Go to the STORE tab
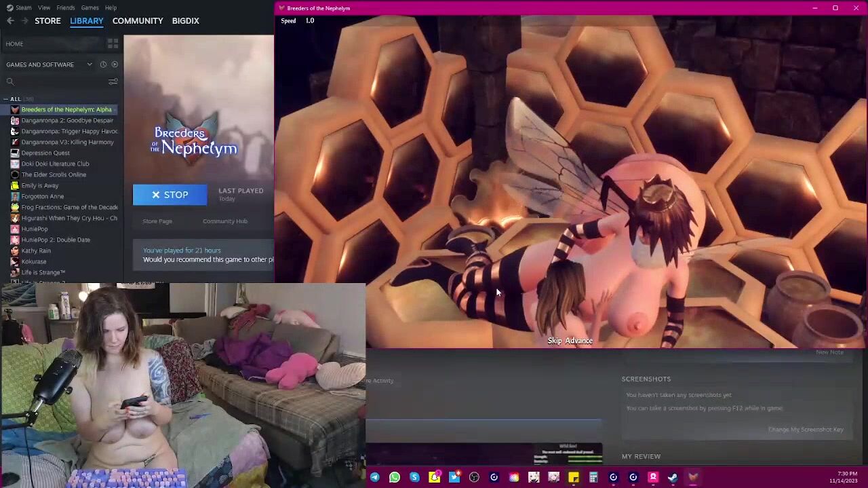The width and height of the screenshot is (868, 488). 47,21
